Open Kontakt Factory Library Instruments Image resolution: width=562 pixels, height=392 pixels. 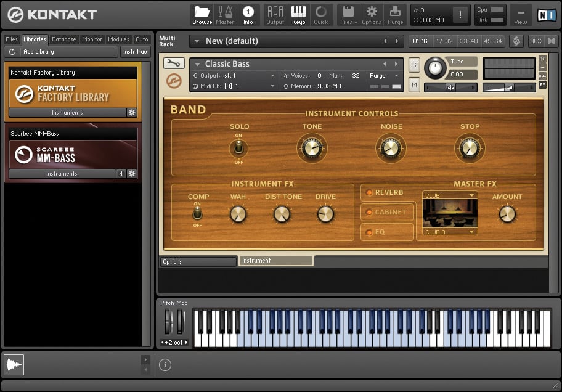click(67, 113)
